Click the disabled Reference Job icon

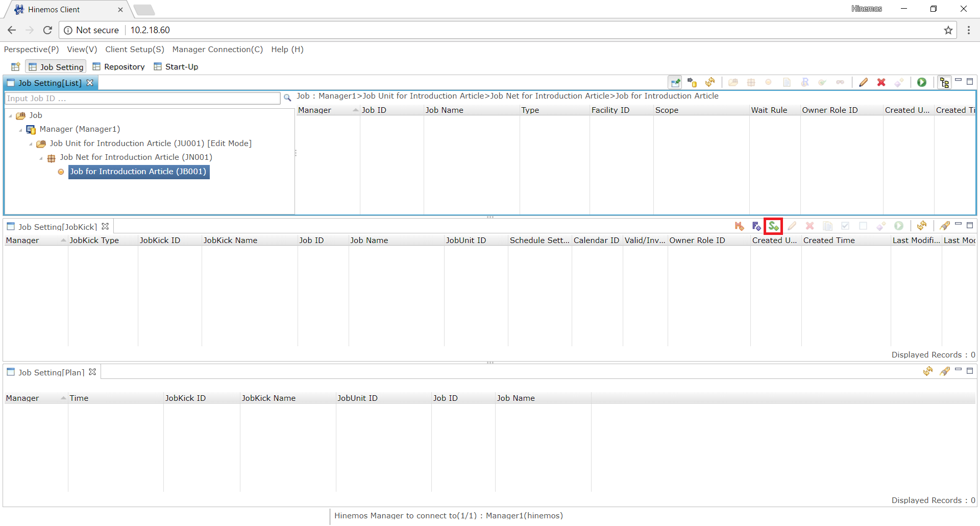pos(804,82)
